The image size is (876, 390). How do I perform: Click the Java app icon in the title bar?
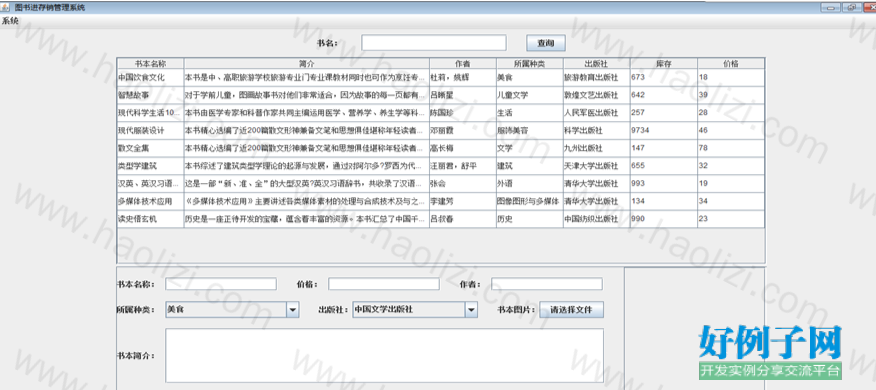(x=6, y=7)
